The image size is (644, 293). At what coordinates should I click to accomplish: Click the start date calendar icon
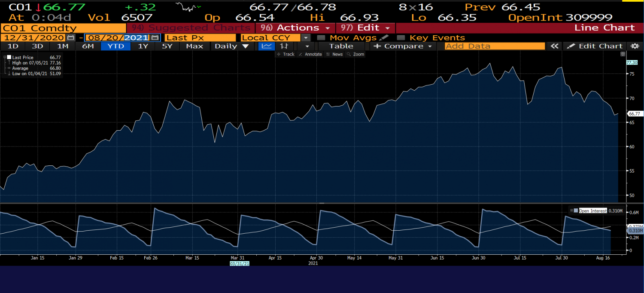pos(71,38)
